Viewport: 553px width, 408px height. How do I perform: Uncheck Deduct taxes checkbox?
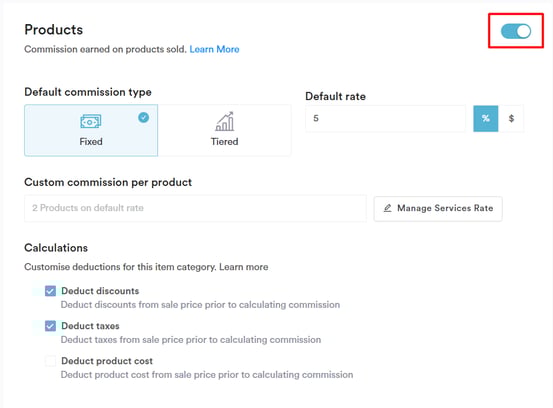point(50,326)
